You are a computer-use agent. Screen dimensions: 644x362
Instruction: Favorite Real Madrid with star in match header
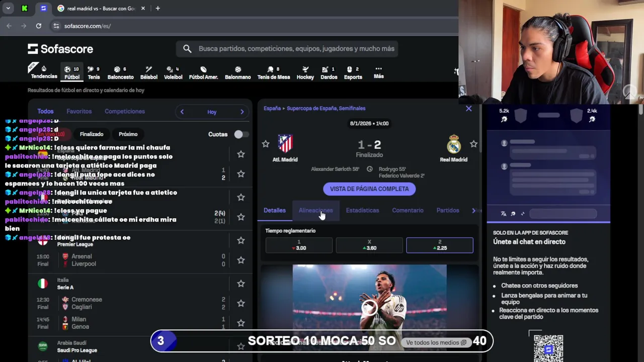473,144
